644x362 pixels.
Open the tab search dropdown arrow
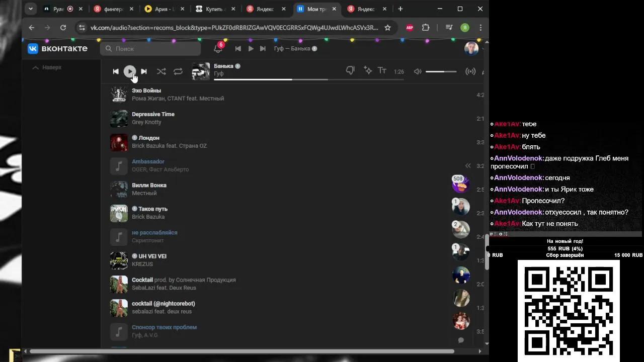coord(31,9)
